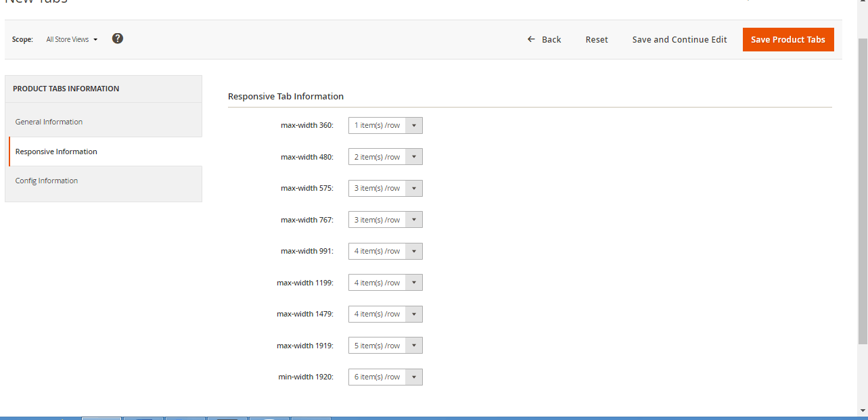Switch to the General Information tab
This screenshot has width=868, height=420.
pos(49,122)
